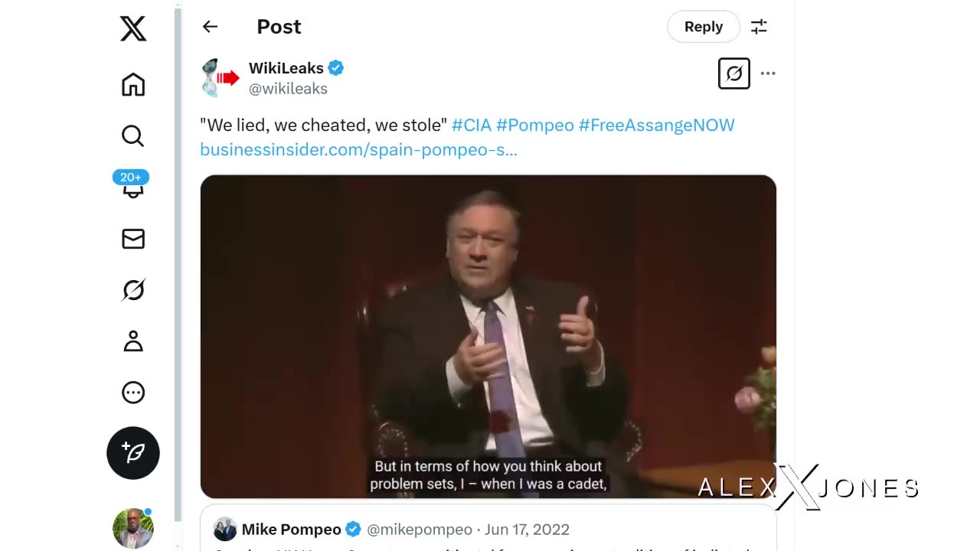Open the businessinsider.com article link

click(x=358, y=149)
